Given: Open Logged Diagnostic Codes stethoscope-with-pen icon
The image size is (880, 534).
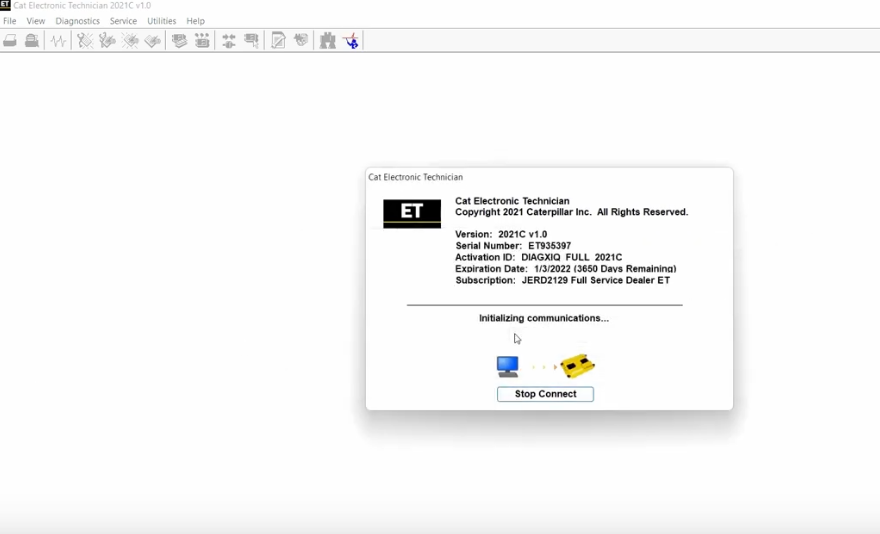Looking at the screenshot, I should (x=107, y=40).
